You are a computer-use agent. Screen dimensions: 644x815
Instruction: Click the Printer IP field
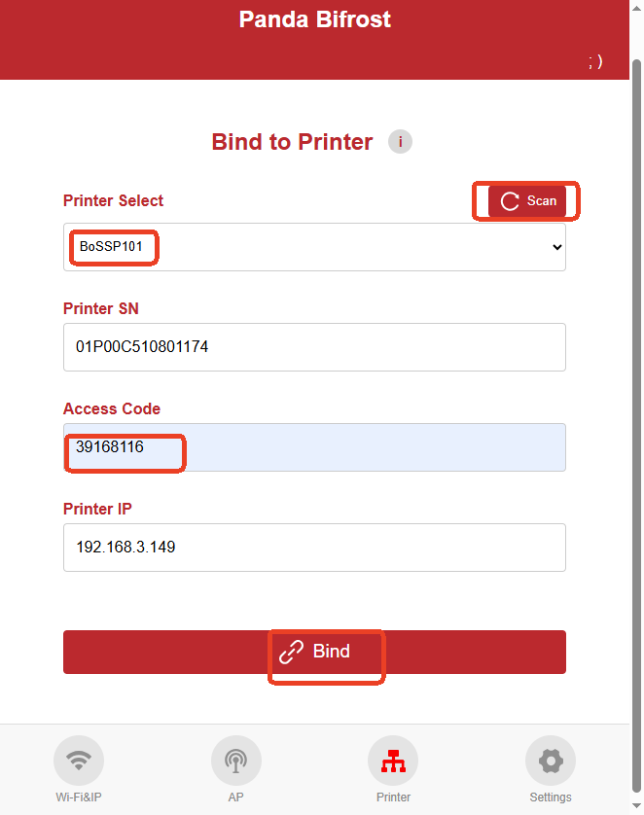pos(313,548)
